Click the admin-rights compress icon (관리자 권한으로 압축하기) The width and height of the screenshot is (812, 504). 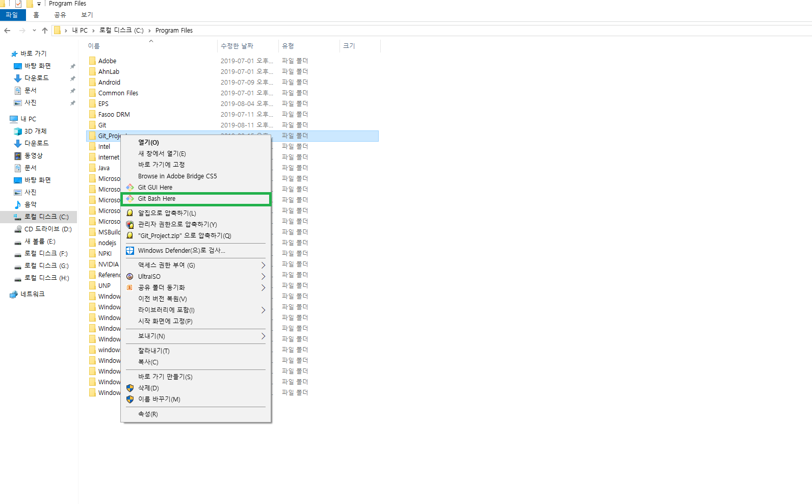(130, 224)
